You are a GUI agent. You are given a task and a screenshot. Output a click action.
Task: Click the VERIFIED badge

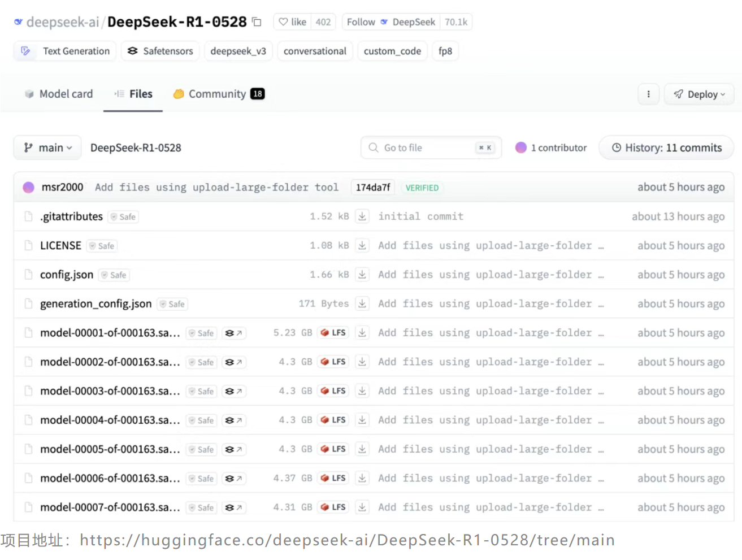[422, 188]
